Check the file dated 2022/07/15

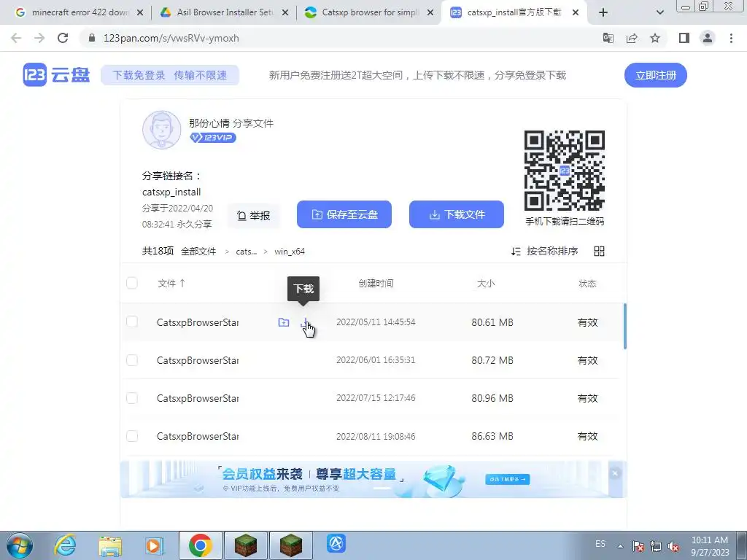132,398
